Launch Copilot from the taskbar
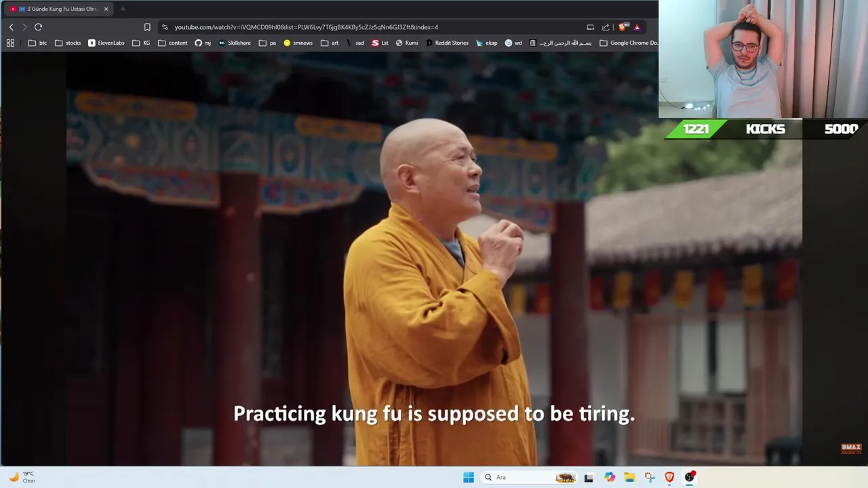The height and width of the screenshot is (488, 868). pos(610,477)
